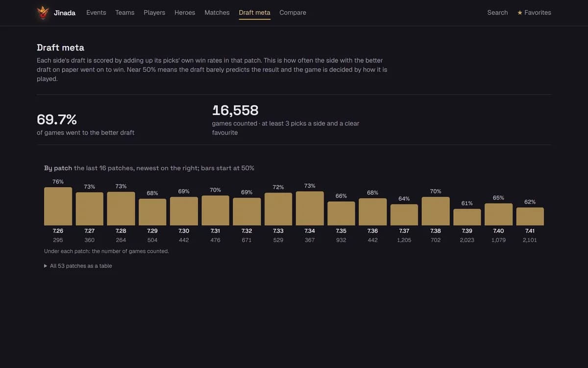The image size is (588, 368).
Task: Click the bar for patch 7.29
Action: pos(152,212)
